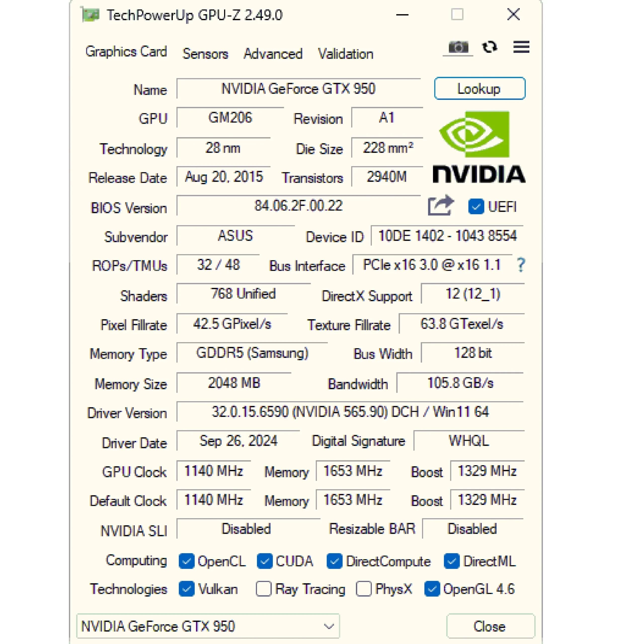Open the hamburger menu icon
644x644 pixels.
tap(521, 47)
